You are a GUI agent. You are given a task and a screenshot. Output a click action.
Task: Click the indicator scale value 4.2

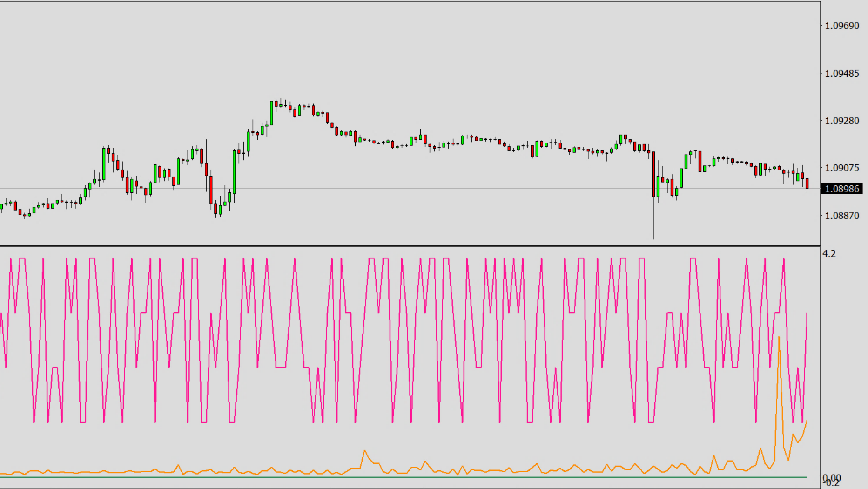[x=829, y=254]
